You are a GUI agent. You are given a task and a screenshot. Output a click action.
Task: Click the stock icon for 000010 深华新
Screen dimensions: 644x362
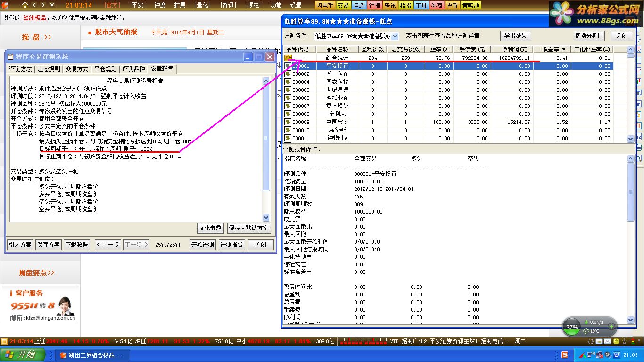point(288,130)
